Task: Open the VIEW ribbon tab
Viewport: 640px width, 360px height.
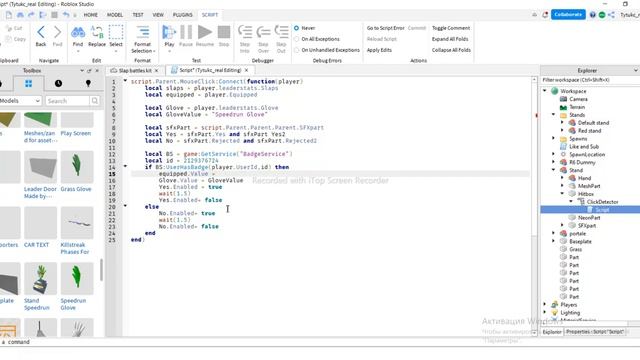Action: 158,15
